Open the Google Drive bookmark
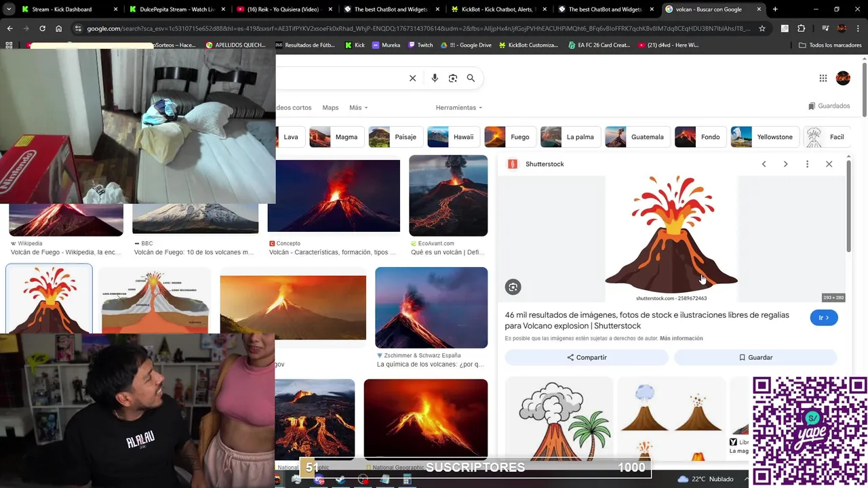Image resolution: width=868 pixels, height=488 pixels. tap(465, 45)
